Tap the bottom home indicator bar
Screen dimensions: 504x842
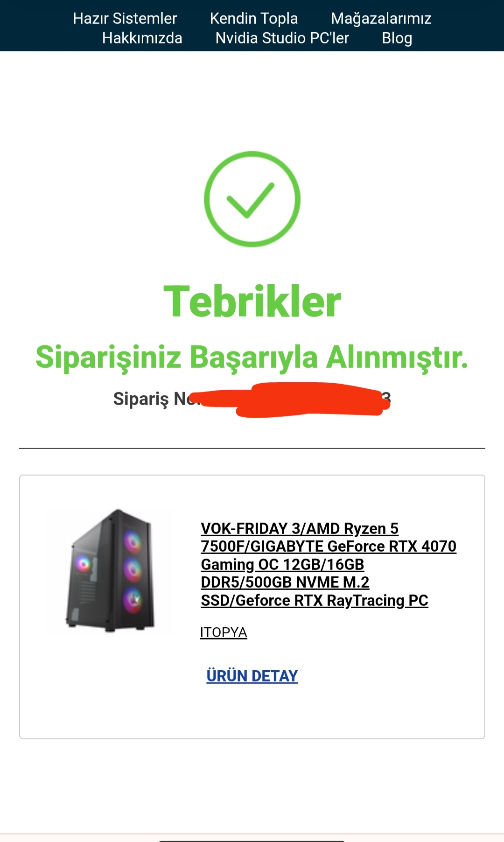(x=252, y=840)
